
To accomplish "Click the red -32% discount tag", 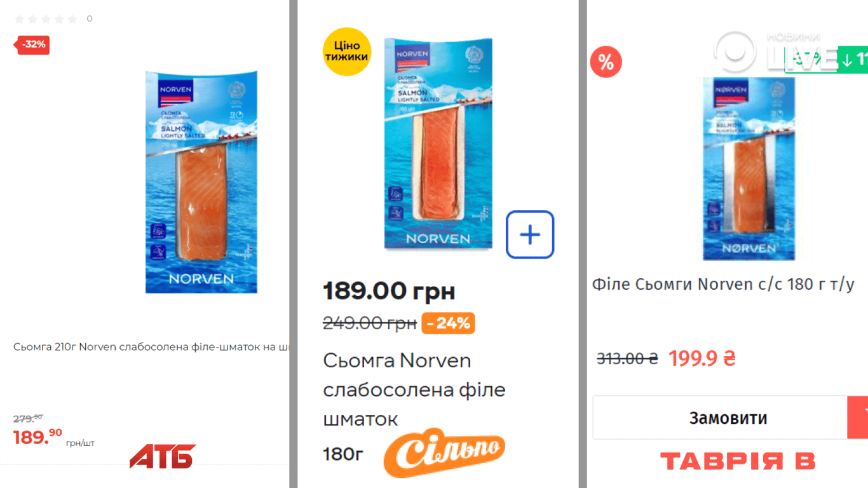I will pyautogui.click(x=33, y=44).
